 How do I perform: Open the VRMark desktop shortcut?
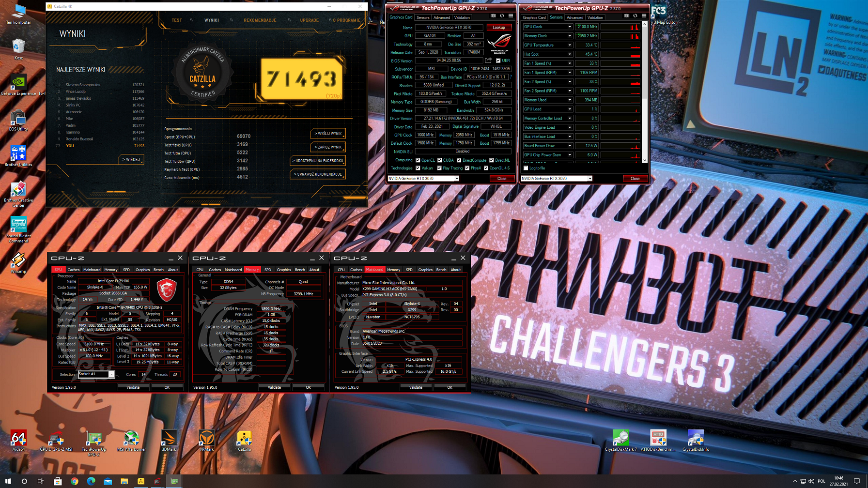207,441
